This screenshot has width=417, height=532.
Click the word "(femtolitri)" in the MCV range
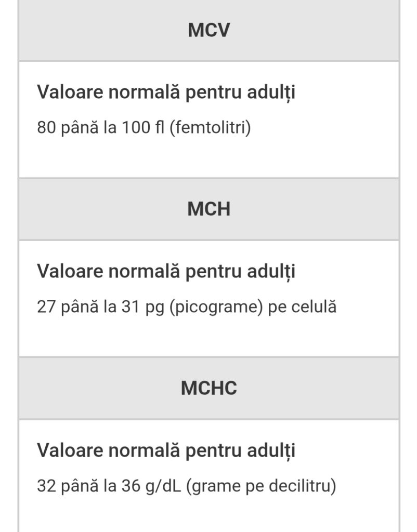[x=210, y=127]
